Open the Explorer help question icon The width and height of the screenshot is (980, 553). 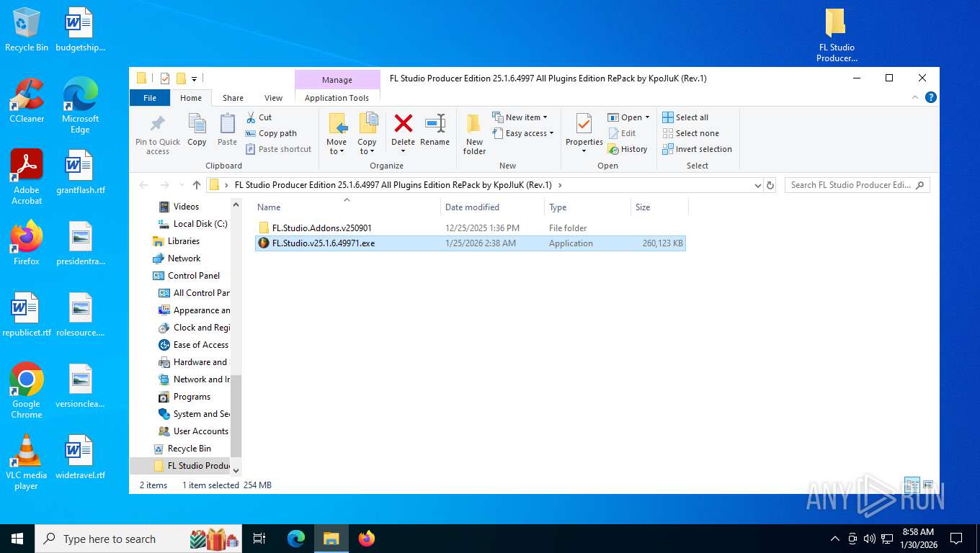coord(930,97)
